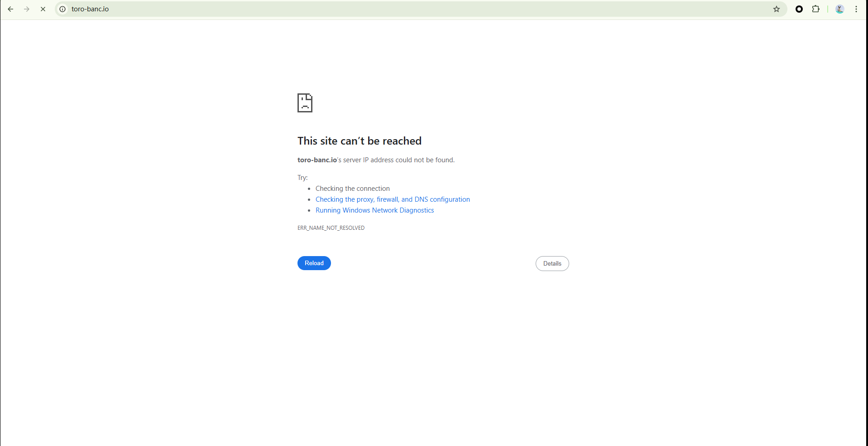This screenshot has height=446, width=868.
Task: View site information icon in address bar
Action: coord(63,9)
